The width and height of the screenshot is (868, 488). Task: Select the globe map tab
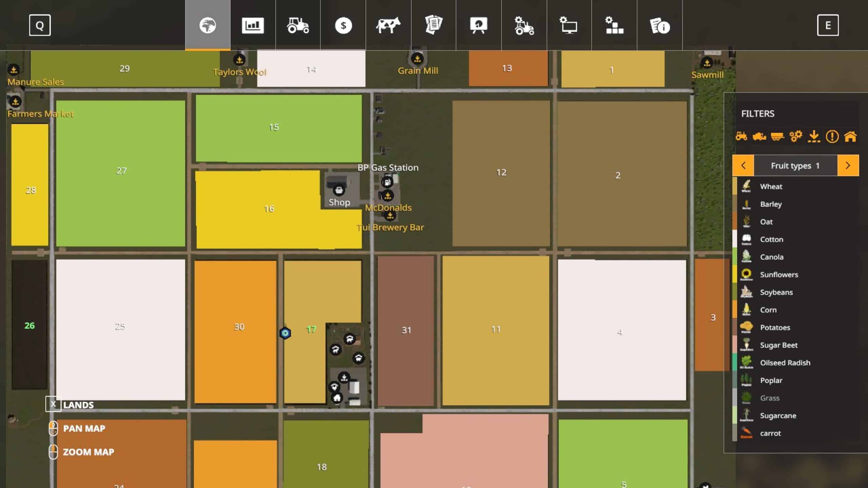(x=208, y=25)
